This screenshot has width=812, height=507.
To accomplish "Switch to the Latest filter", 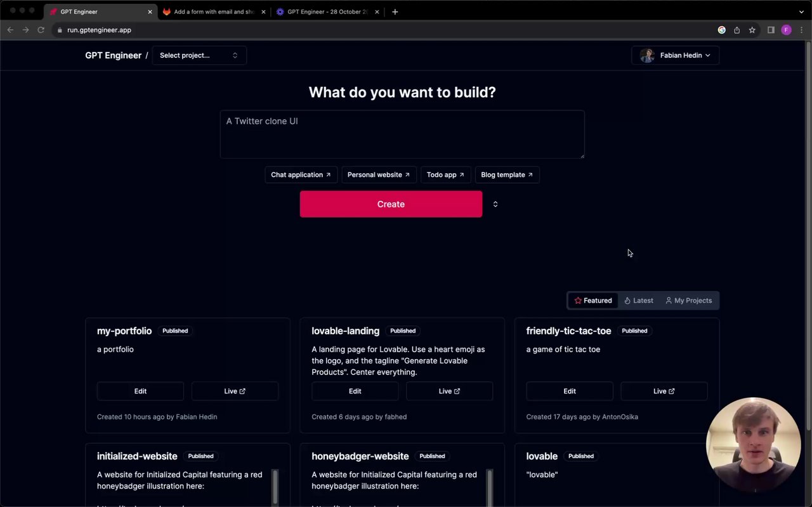I will click(639, 301).
